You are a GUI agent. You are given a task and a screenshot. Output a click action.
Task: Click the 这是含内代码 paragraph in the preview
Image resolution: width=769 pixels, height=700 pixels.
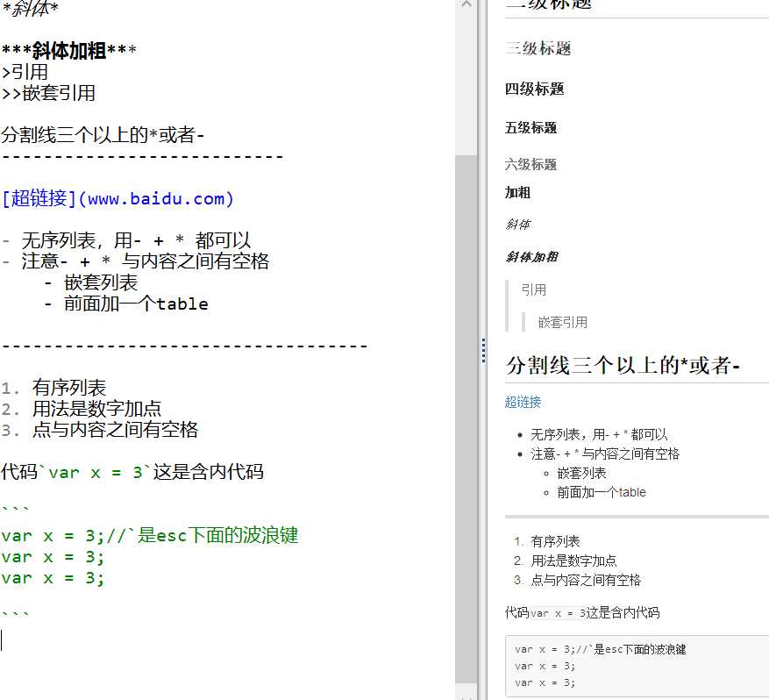[582, 612]
